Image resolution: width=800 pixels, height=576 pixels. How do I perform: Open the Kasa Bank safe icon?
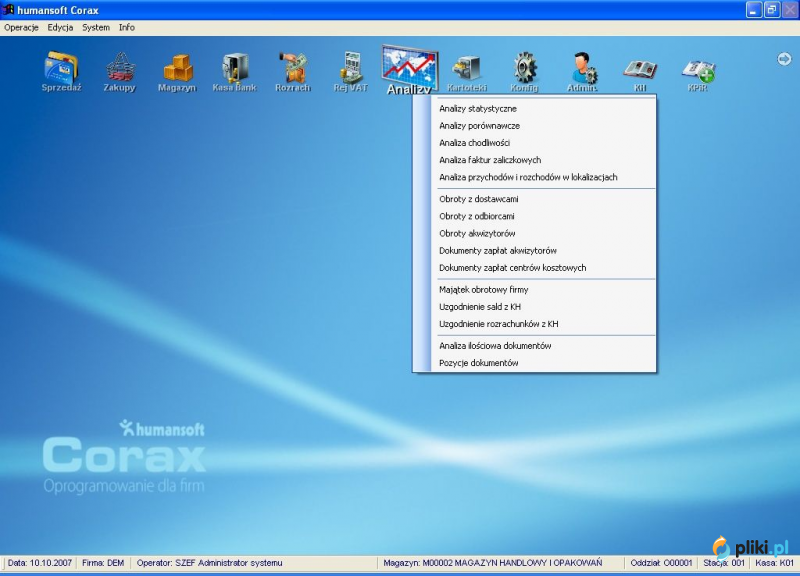[x=235, y=71]
